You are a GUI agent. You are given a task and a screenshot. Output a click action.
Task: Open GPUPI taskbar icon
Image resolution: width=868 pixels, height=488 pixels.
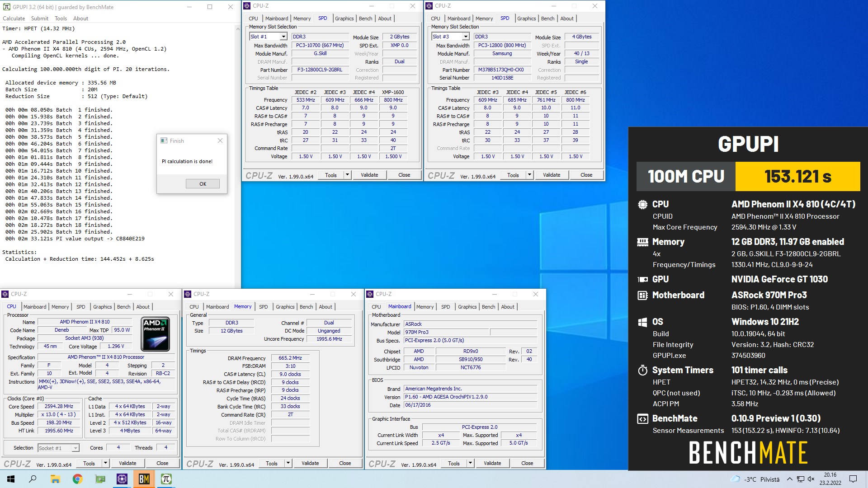coord(166,479)
